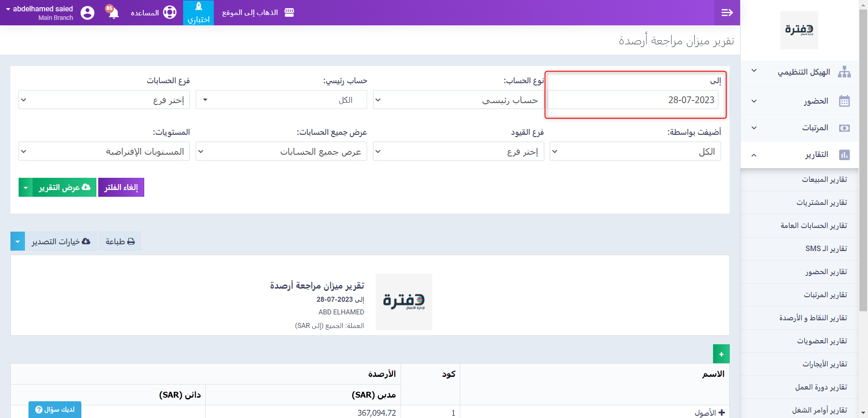Click the ABD ELHAMED text in report header
868x418 pixels.
pyautogui.click(x=341, y=312)
